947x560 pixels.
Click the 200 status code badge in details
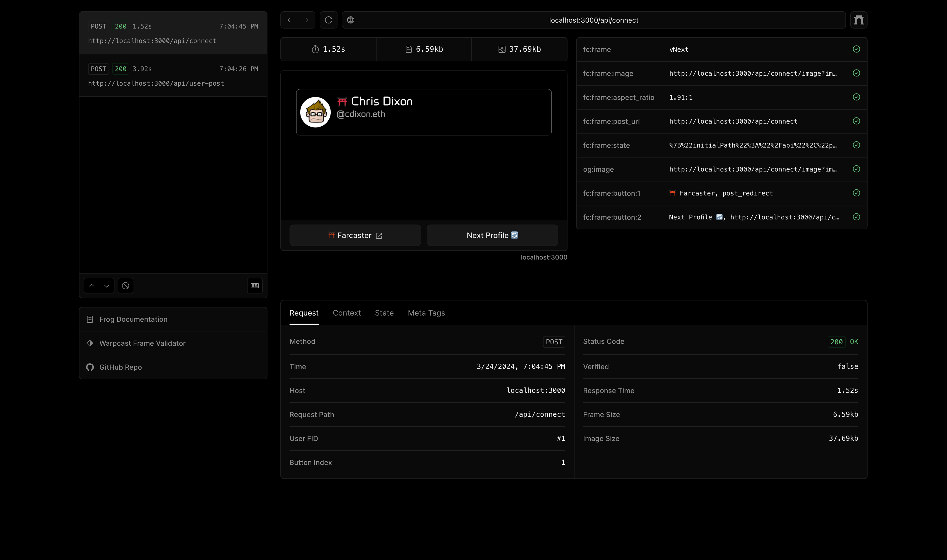tap(836, 342)
